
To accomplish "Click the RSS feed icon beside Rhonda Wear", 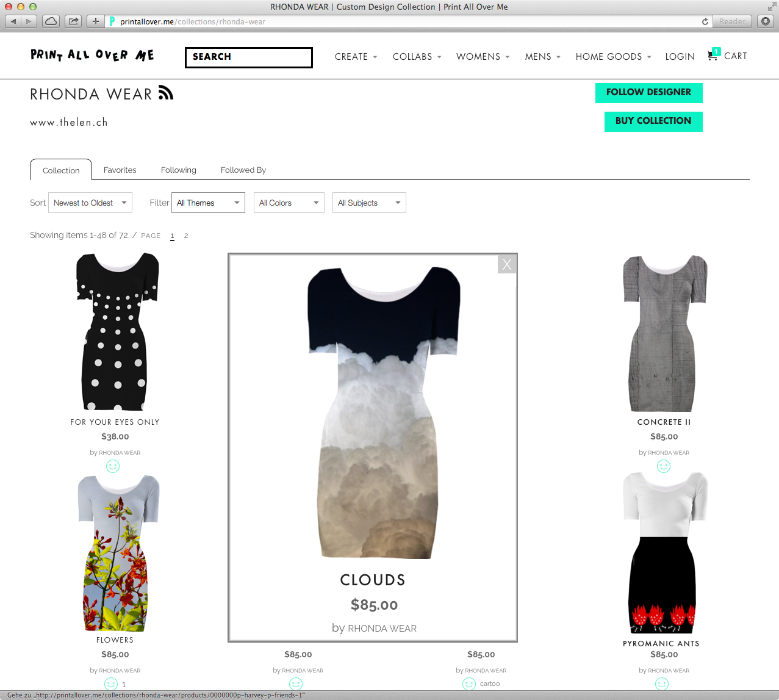I will 165,93.
